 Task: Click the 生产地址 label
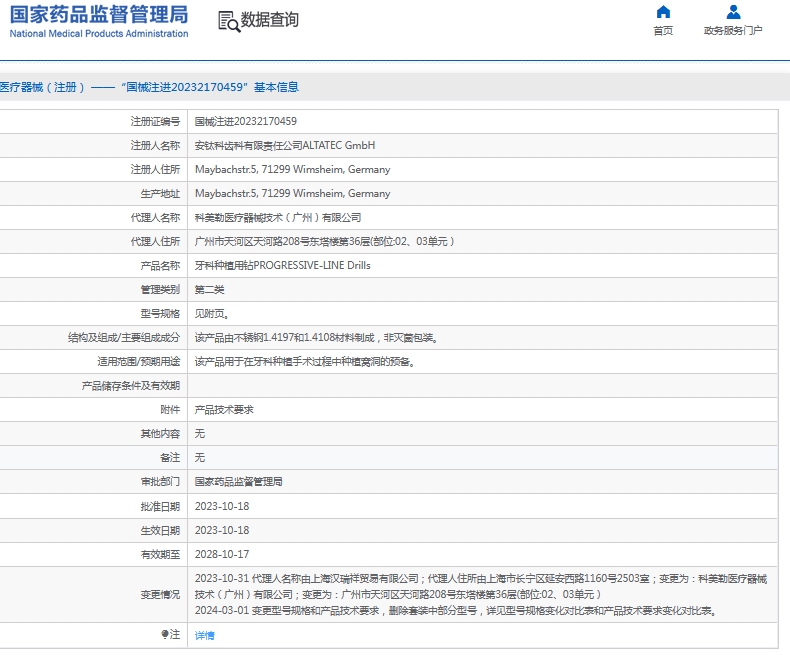click(160, 193)
